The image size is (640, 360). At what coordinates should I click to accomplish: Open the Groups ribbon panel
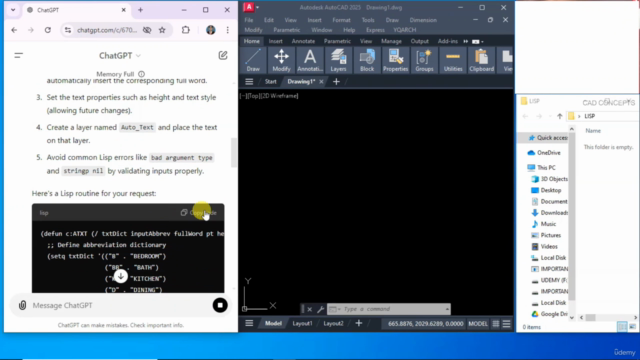click(x=424, y=60)
